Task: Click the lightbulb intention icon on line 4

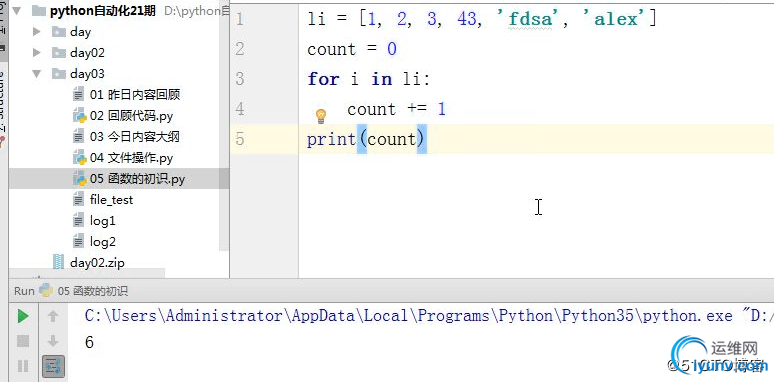Action: pyautogui.click(x=321, y=116)
